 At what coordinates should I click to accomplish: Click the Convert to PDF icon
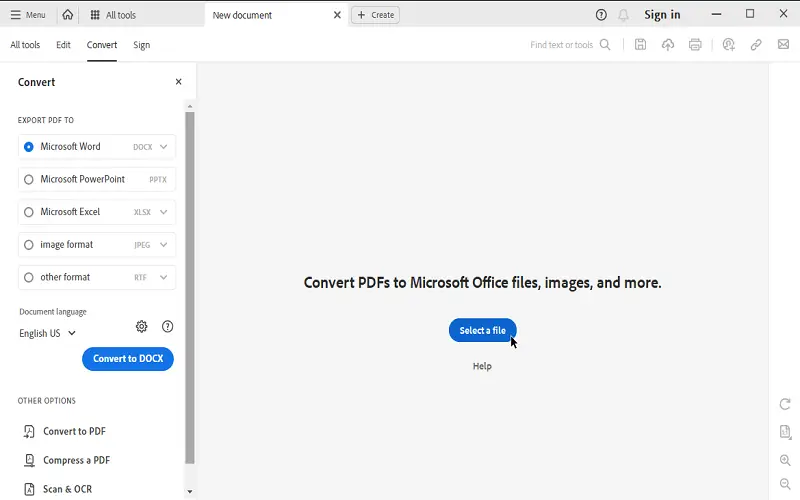point(29,432)
